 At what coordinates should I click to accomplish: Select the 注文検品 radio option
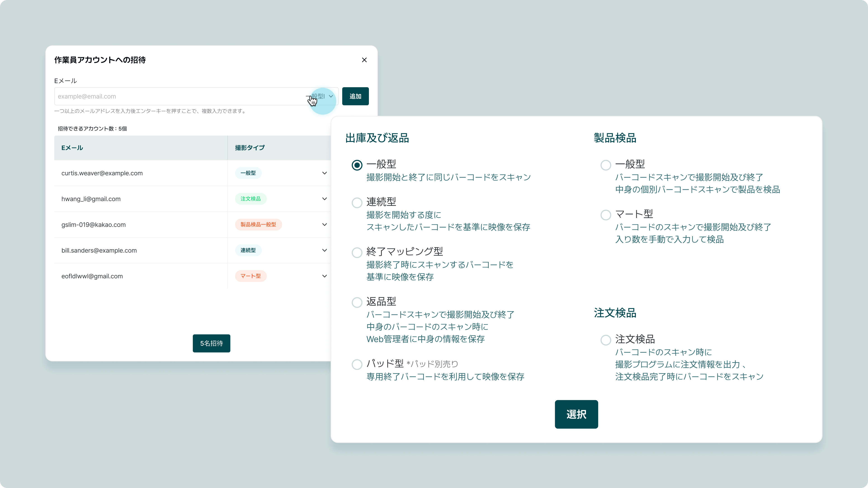click(606, 340)
